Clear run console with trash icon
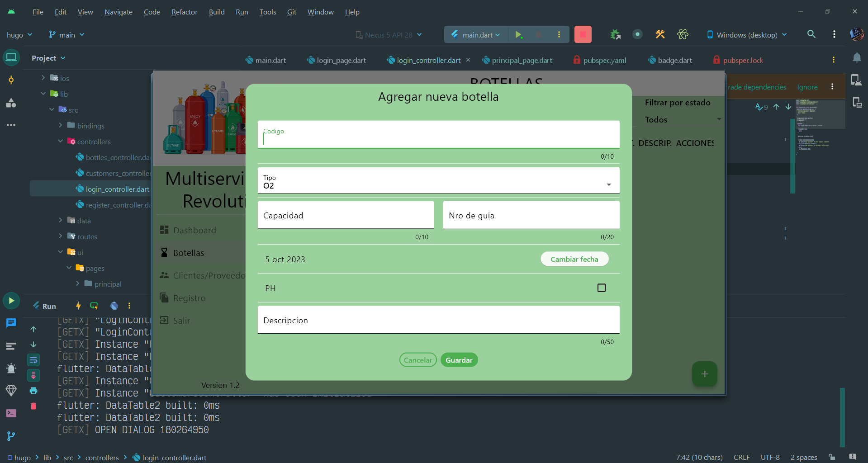Viewport: 868px width, 463px height. pos(33,406)
